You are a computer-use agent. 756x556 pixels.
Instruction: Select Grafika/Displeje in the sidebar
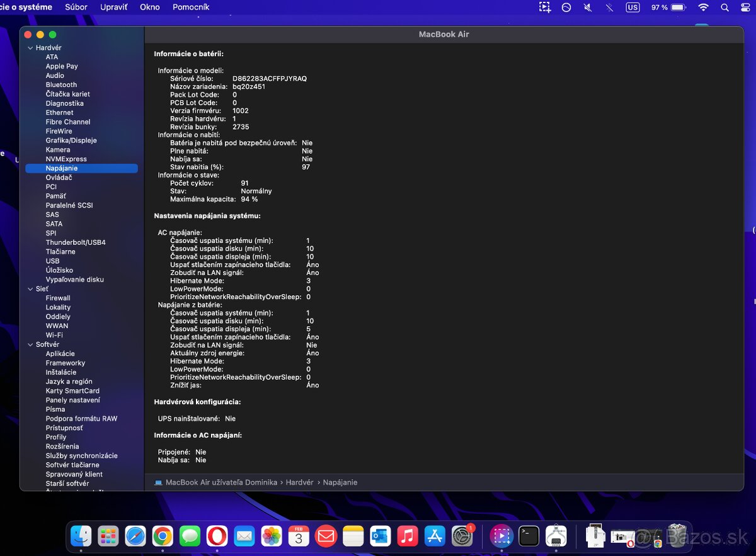tap(71, 140)
